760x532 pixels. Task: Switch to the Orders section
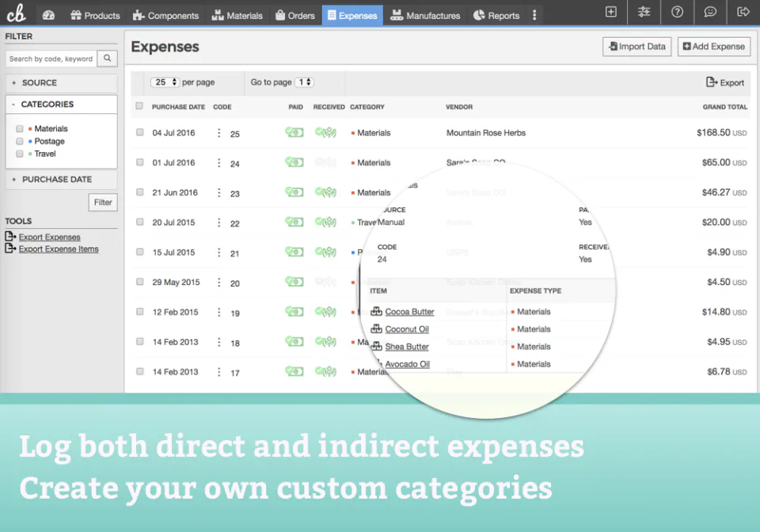294,14
